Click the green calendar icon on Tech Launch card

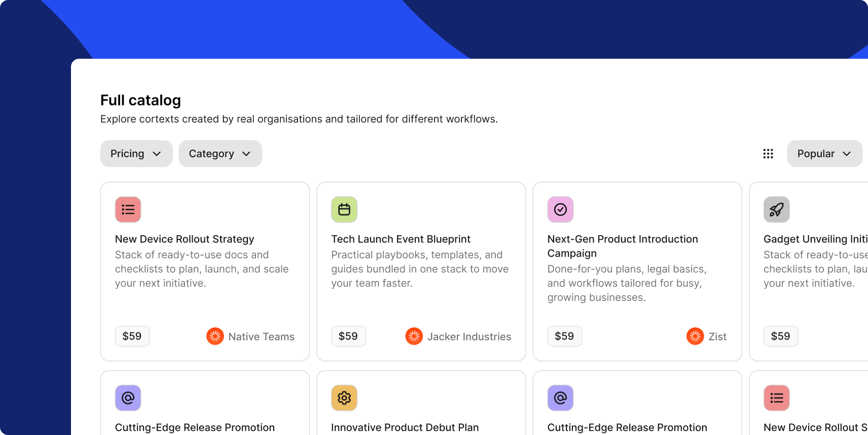click(x=344, y=209)
